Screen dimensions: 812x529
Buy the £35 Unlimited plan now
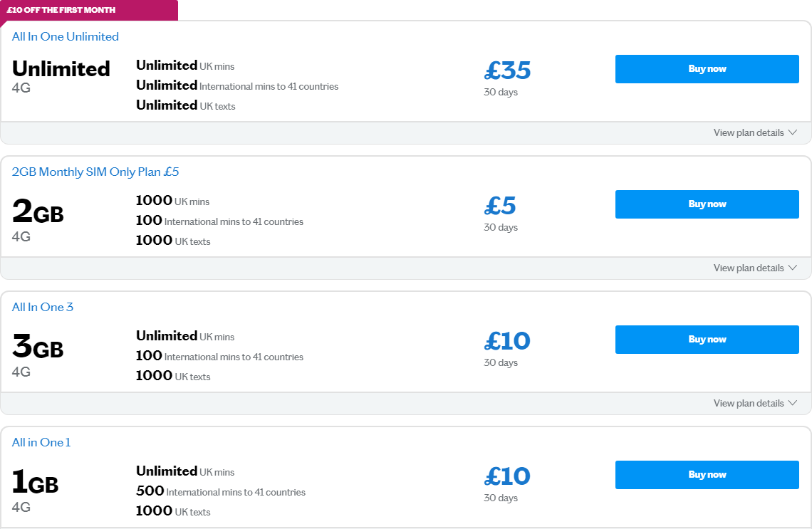point(707,69)
